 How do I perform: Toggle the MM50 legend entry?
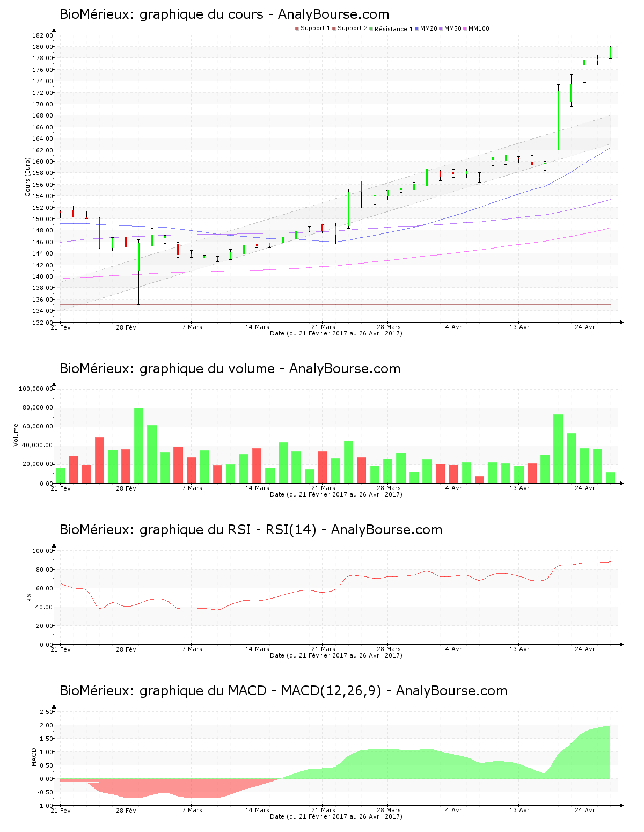452,28
